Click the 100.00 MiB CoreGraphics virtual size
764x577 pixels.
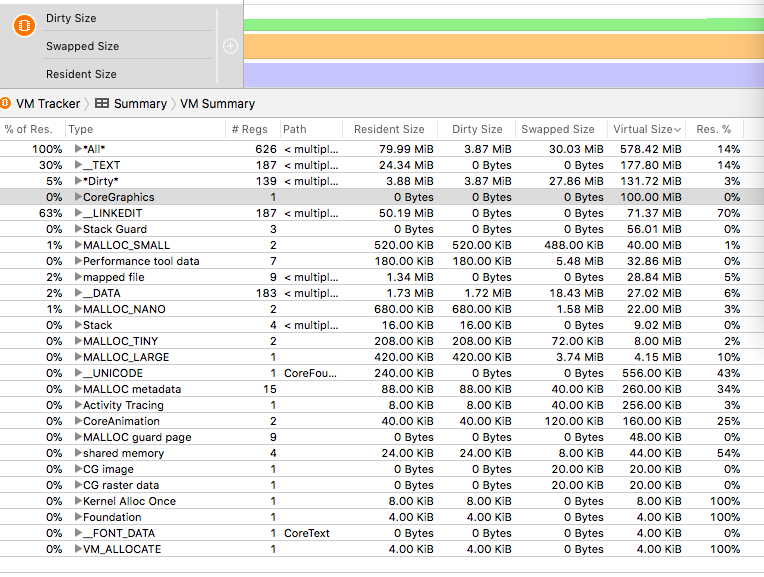pos(650,197)
